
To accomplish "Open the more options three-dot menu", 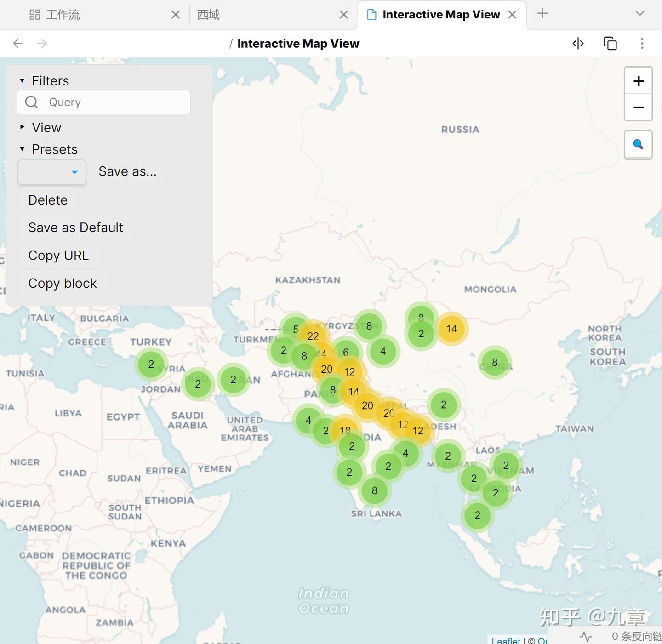I will pos(642,43).
